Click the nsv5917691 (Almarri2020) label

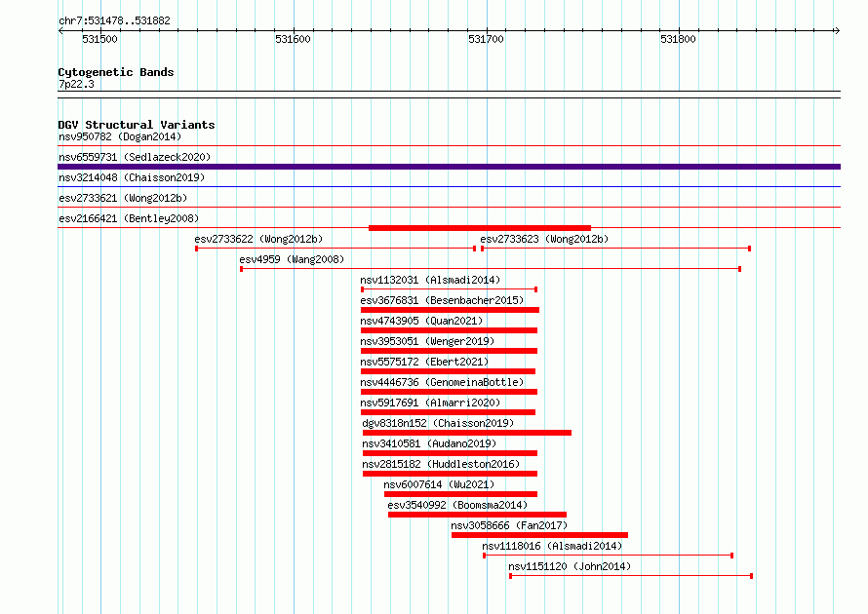pyautogui.click(x=430, y=403)
